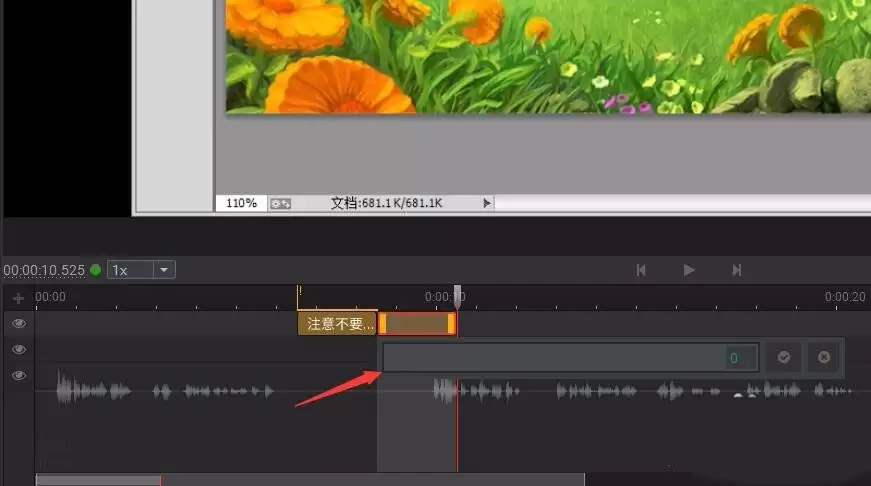The height and width of the screenshot is (486, 871).
Task: Jump to next frame with skip-forward icon
Action: coord(737,270)
